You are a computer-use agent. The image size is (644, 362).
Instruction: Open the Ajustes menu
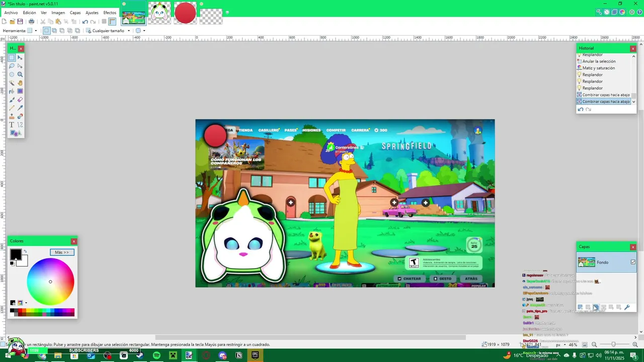point(92,13)
